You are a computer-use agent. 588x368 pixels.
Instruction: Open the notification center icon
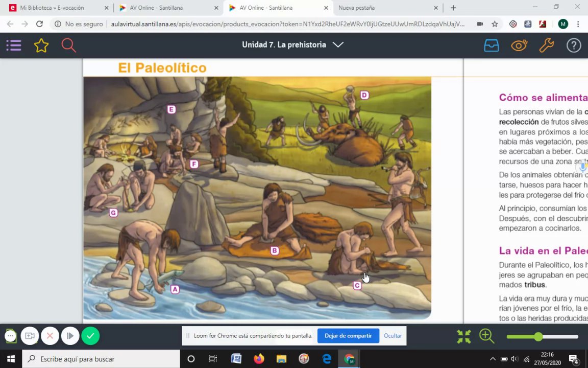pos(574,359)
